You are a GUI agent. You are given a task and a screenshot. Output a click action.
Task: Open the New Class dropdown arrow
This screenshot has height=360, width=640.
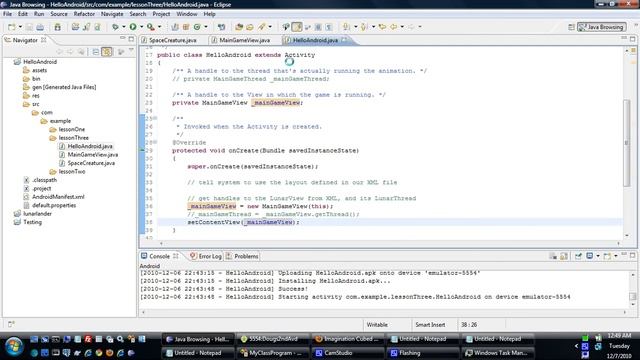(206, 27)
